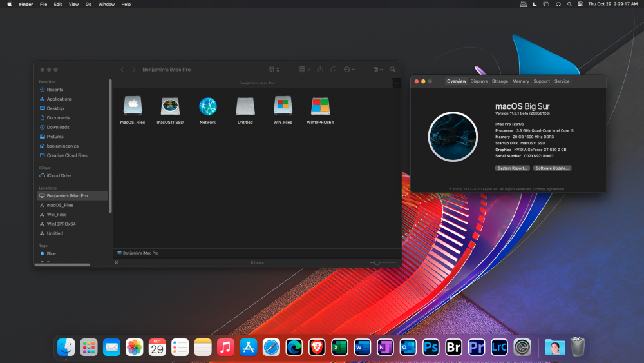Select the Untitled drive icon
644x363 pixels.
click(245, 106)
